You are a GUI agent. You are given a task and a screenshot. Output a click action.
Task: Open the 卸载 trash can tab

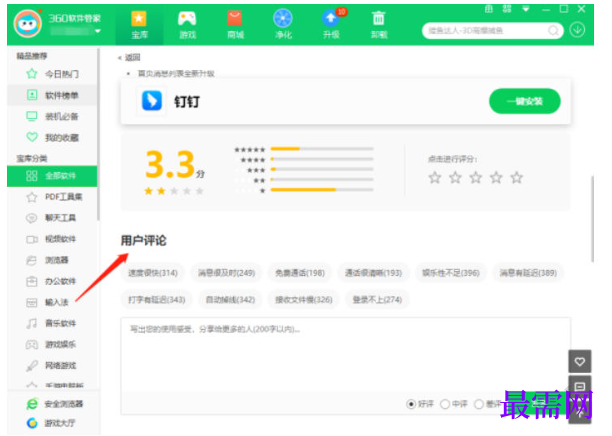(x=379, y=25)
